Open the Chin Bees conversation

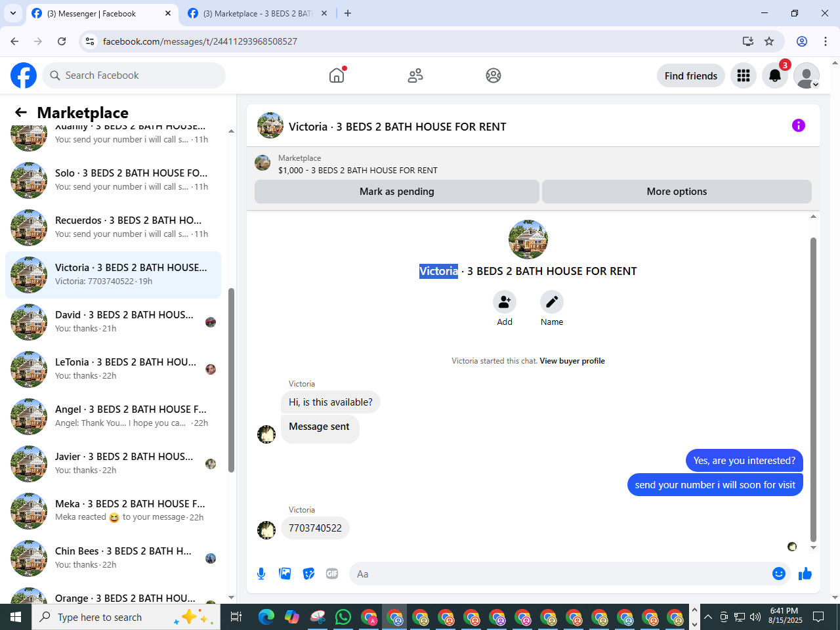113,558
